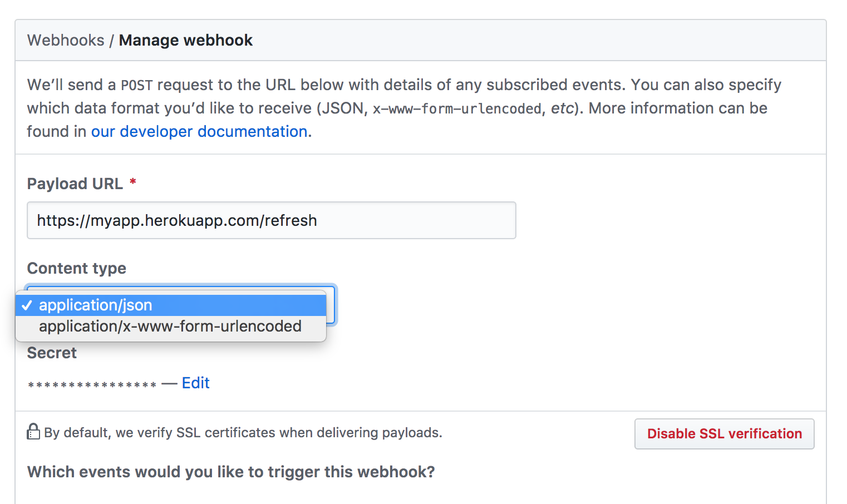Click the SSL certificates notice text
The height and width of the screenshot is (504, 847).
243,433
